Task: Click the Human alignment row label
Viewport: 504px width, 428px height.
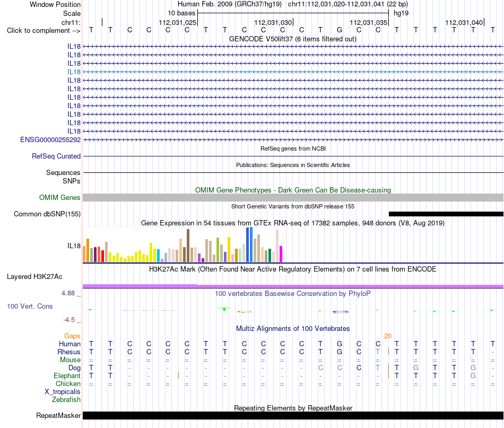Action: 69,344
